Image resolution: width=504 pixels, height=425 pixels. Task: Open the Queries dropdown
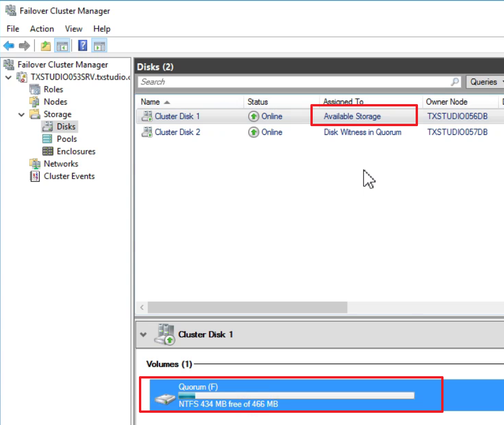pyautogui.click(x=485, y=82)
